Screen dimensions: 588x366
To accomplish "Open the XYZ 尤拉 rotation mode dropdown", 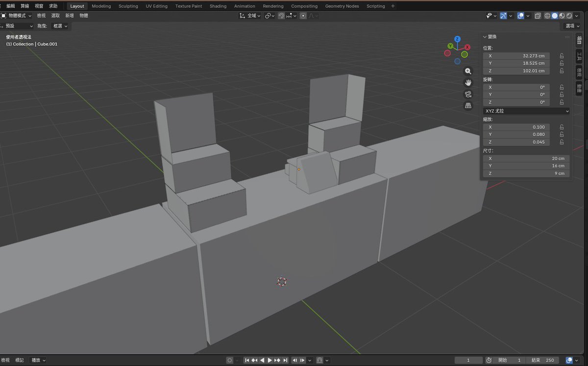I will pyautogui.click(x=526, y=111).
